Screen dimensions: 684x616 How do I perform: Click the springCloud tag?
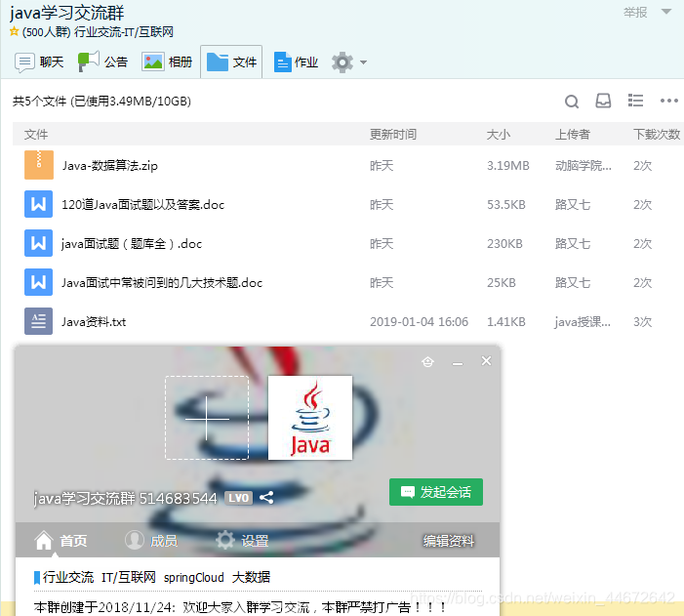point(193,577)
